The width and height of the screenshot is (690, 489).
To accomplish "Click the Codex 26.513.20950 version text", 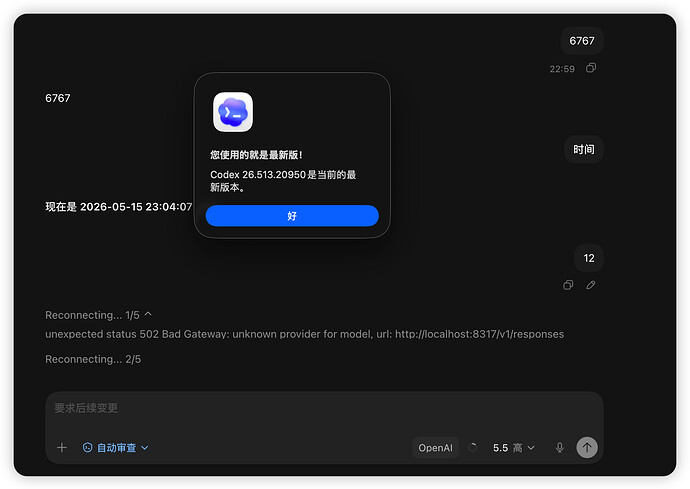I will tap(283, 181).
